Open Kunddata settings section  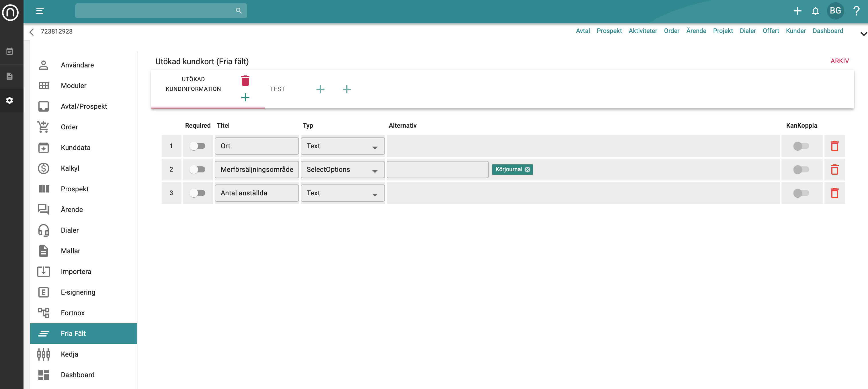click(83, 148)
